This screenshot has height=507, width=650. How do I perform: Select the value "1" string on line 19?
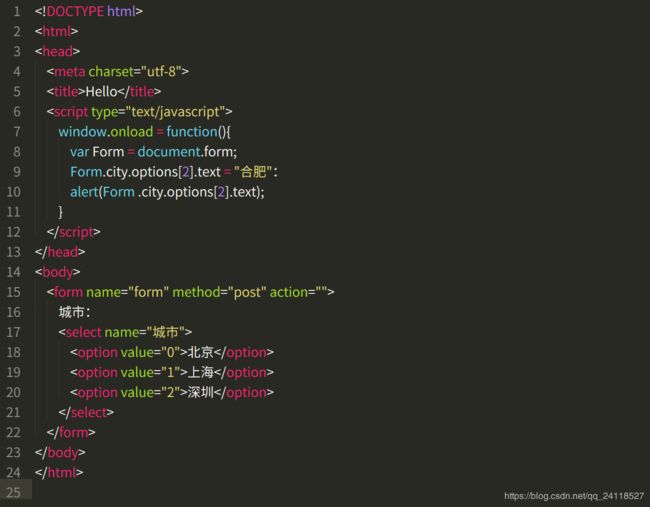coord(170,372)
